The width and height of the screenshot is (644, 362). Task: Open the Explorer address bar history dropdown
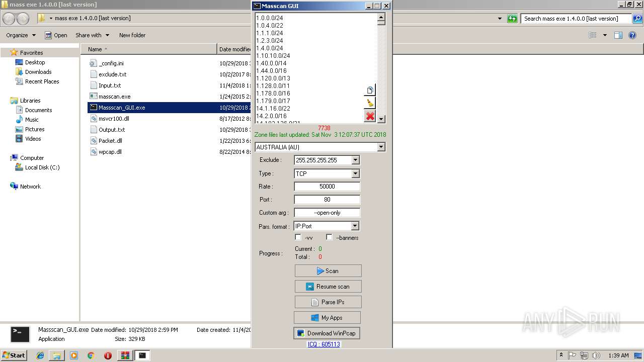pos(500,19)
